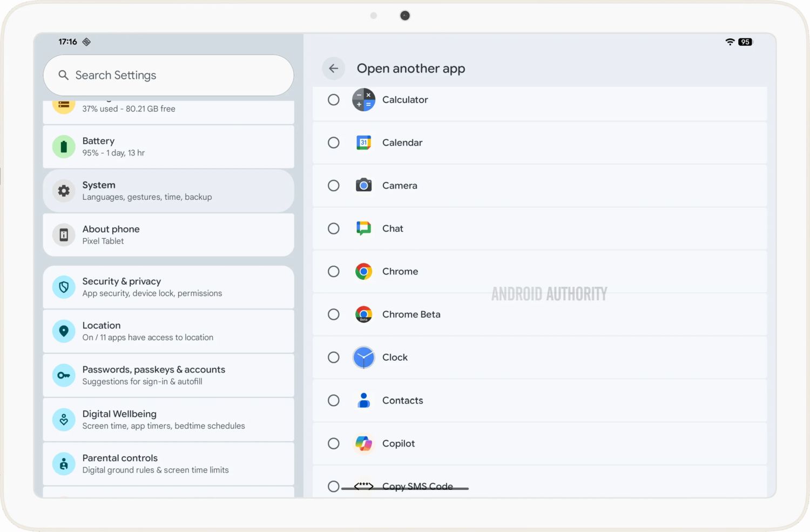Viewport: 810px width, 532px height.
Task: Open the Battery settings
Action: (168, 147)
